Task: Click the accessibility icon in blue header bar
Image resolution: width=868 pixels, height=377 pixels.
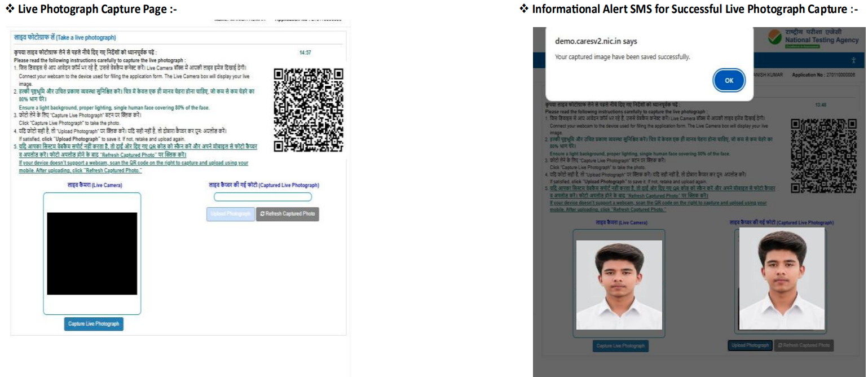Action: [x=854, y=60]
